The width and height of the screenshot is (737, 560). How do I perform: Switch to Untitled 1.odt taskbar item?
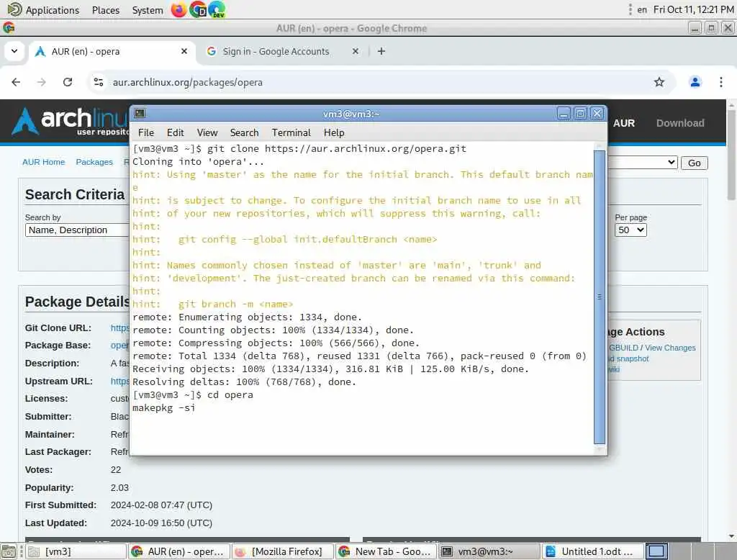[593, 551]
